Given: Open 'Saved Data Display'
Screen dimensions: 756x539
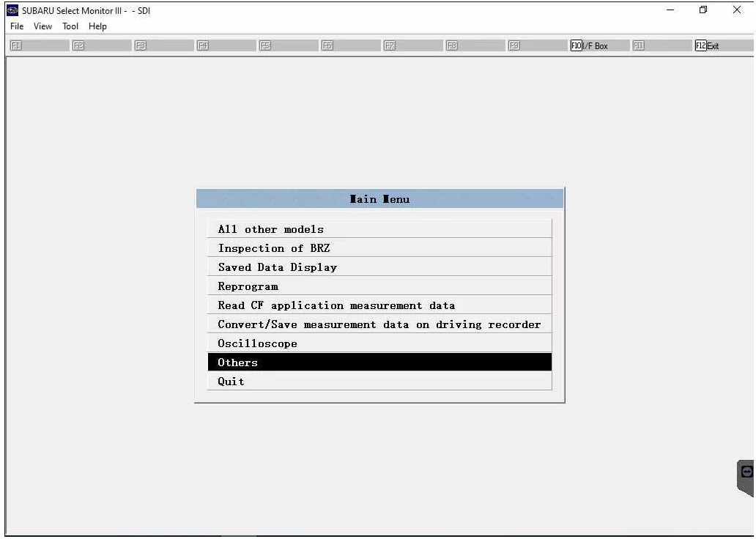Looking at the screenshot, I should (x=379, y=267).
